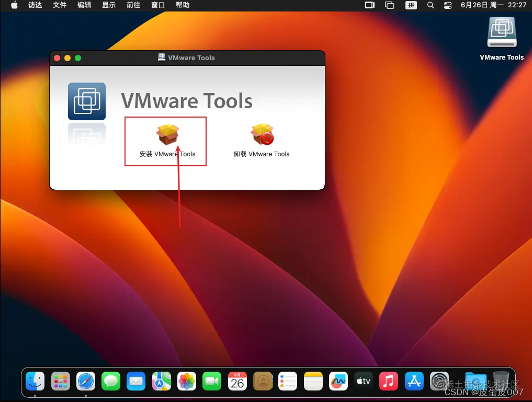The height and width of the screenshot is (402, 532).
Task: Click the proxy icon in VMware Tools title bar
Action: (x=162, y=58)
